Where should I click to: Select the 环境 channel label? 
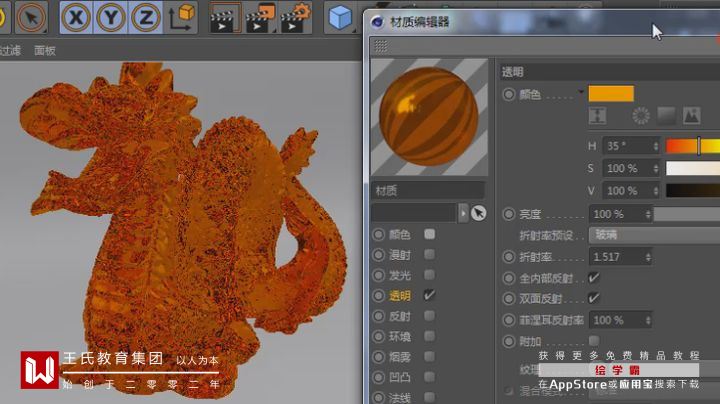click(399, 337)
